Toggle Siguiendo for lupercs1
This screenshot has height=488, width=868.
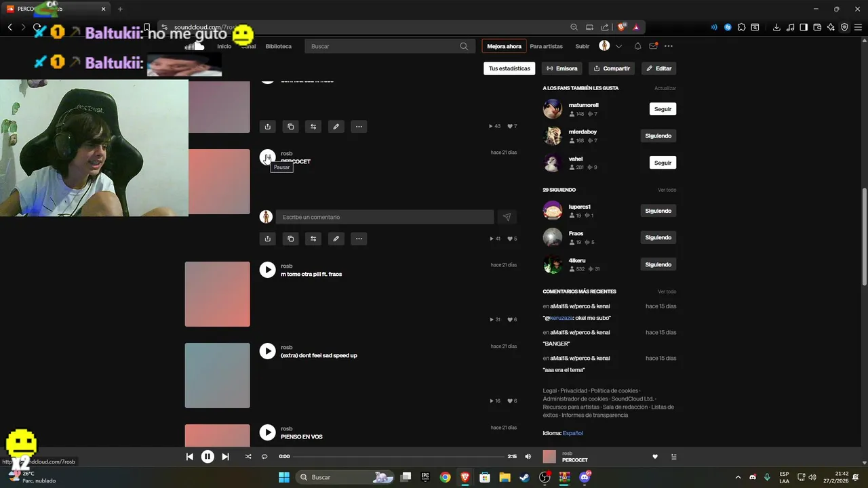(x=658, y=211)
